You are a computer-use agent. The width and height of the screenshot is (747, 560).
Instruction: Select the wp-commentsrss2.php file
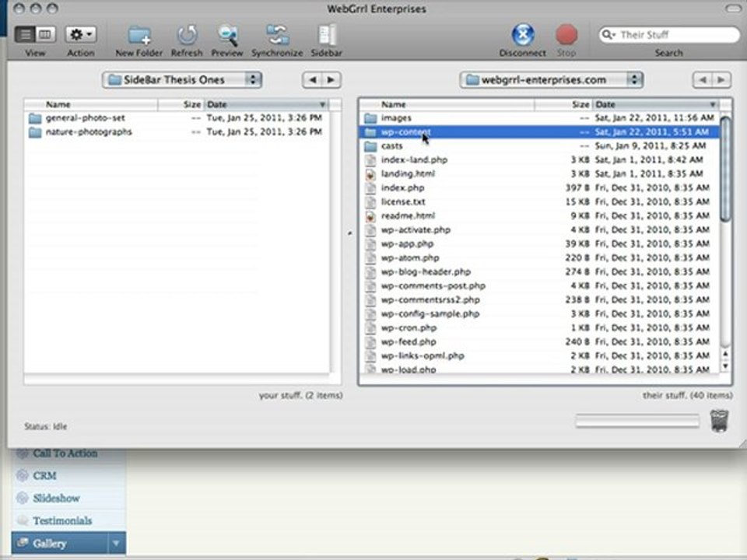coord(539,300)
